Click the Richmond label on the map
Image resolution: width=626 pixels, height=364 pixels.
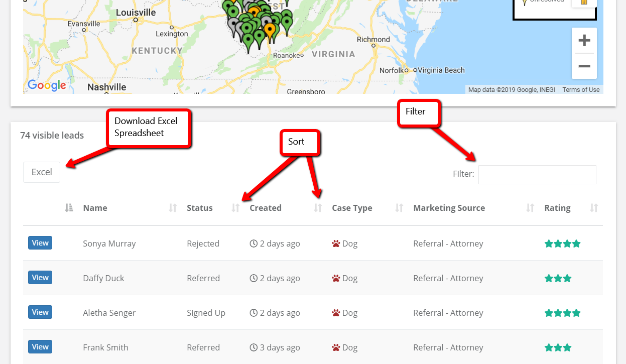(x=373, y=39)
